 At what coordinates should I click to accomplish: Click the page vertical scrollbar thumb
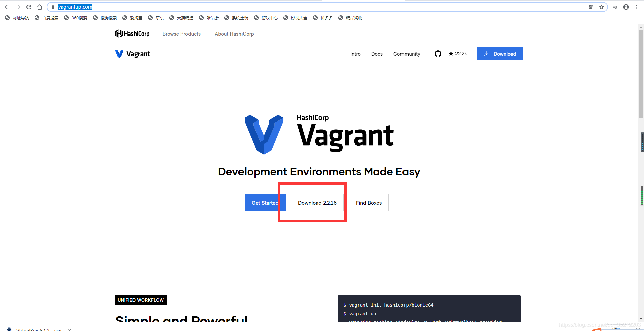point(641,74)
